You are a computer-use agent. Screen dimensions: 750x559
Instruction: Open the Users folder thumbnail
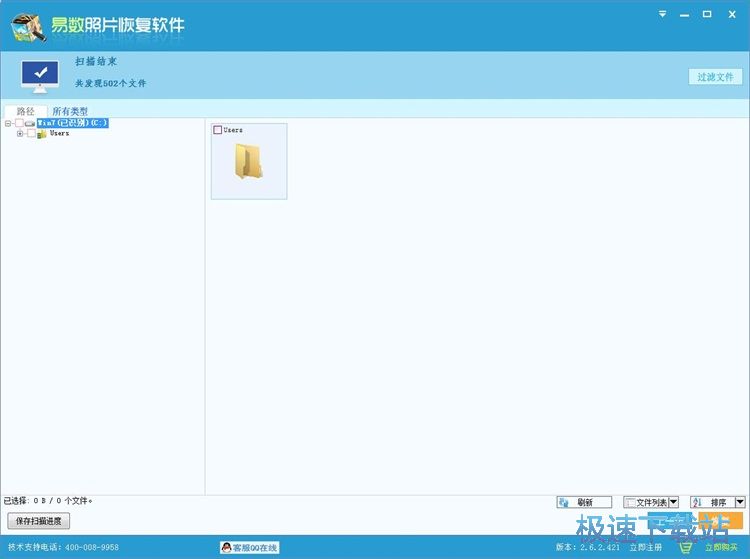249,162
